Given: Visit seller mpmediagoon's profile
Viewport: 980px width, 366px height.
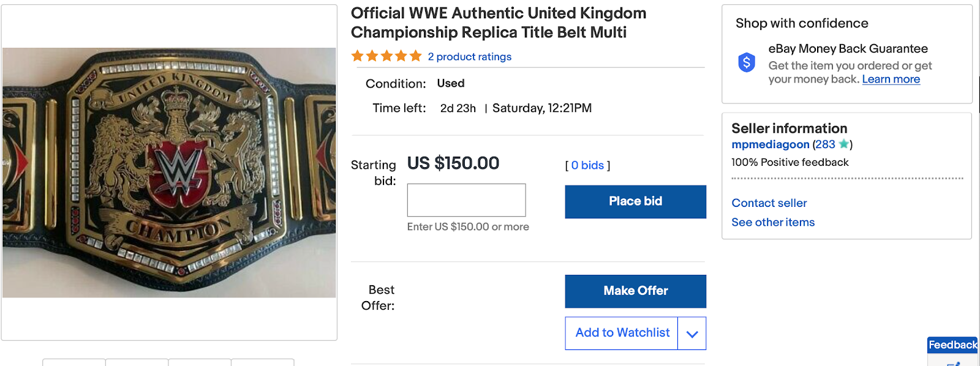Looking at the screenshot, I should pos(770,144).
